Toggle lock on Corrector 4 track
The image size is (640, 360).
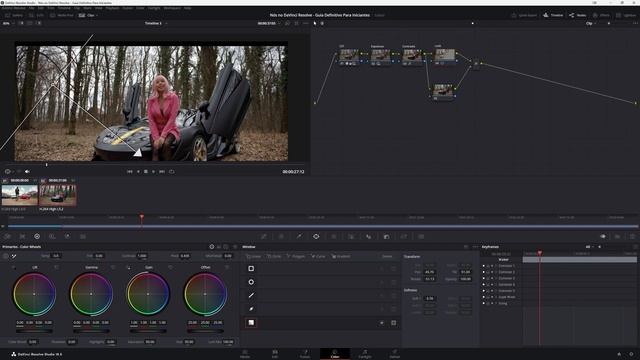pos(488,284)
